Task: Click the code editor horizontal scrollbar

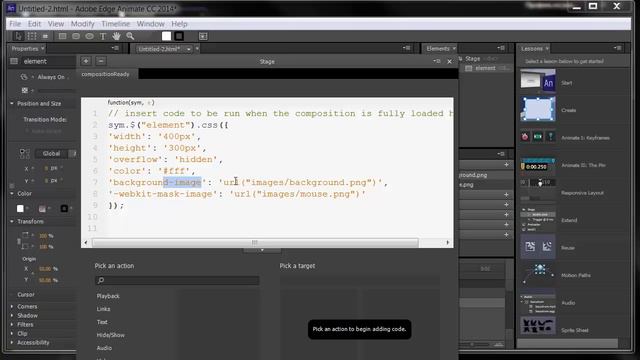Action: (255, 243)
